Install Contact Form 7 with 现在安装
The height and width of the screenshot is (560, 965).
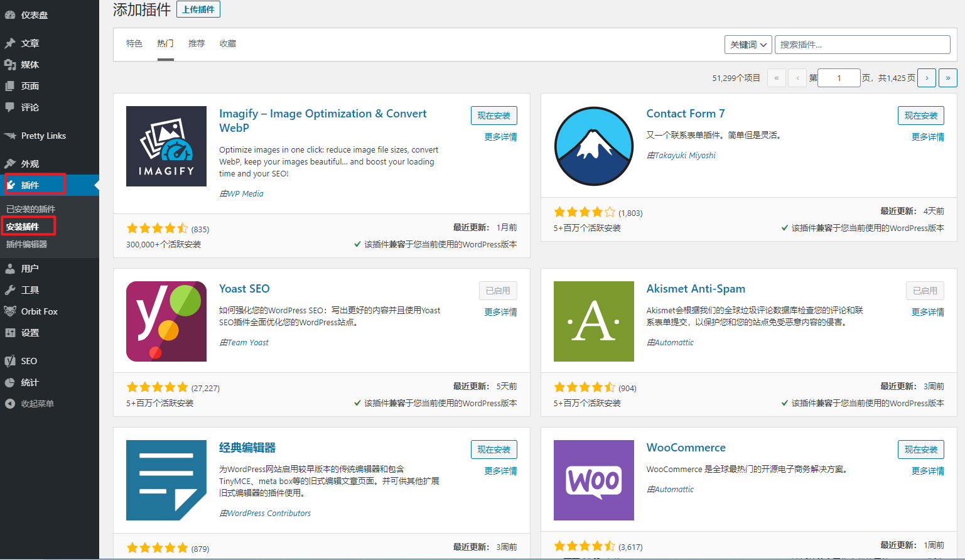tap(921, 116)
